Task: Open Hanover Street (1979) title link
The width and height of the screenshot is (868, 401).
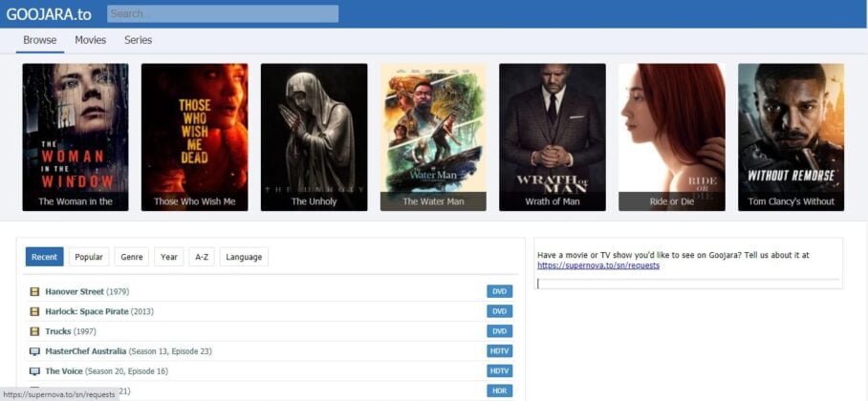Action: 87,291
